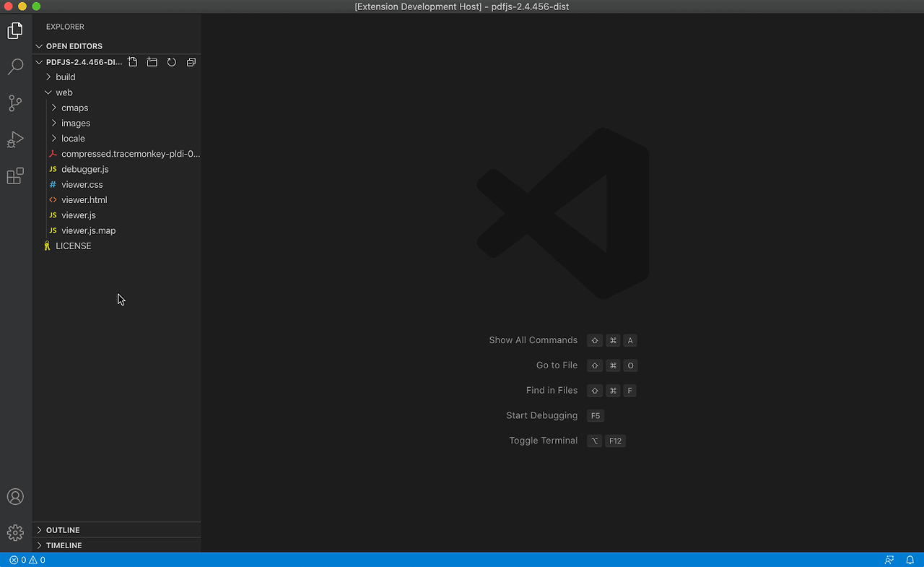Open the Accounts menu icon
This screenshot has width=924, height=567.
pyautogui.click(x=15, y=497)
